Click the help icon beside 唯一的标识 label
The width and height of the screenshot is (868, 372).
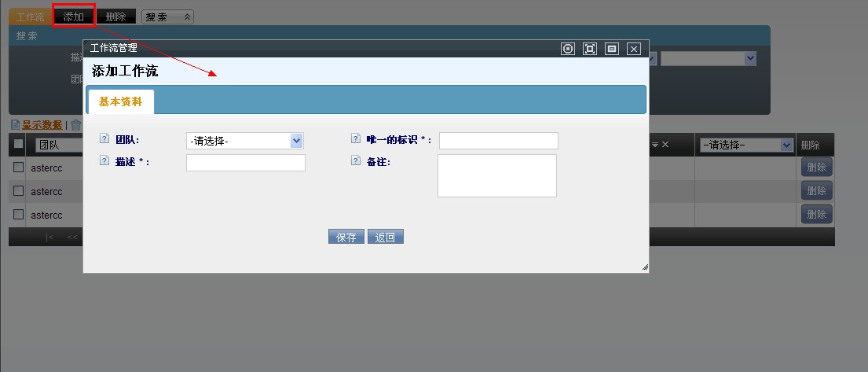[355, 139]
